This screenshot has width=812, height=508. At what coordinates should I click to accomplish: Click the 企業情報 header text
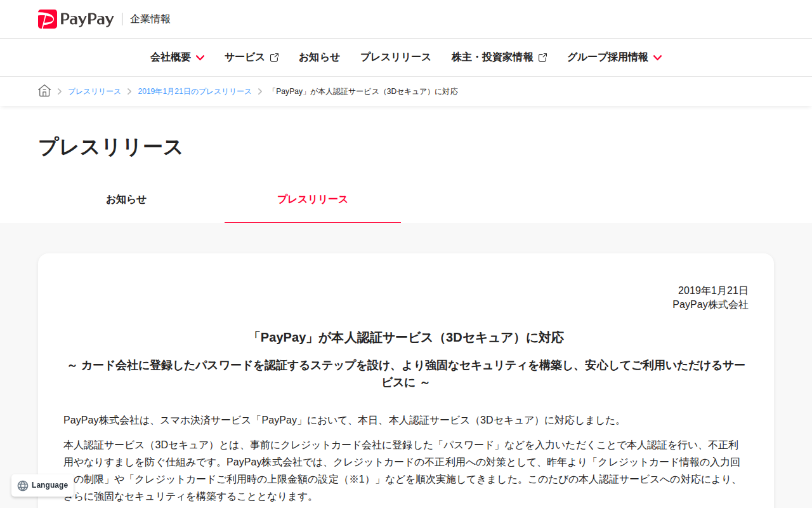pyautogui.click(x=150, y=19)
